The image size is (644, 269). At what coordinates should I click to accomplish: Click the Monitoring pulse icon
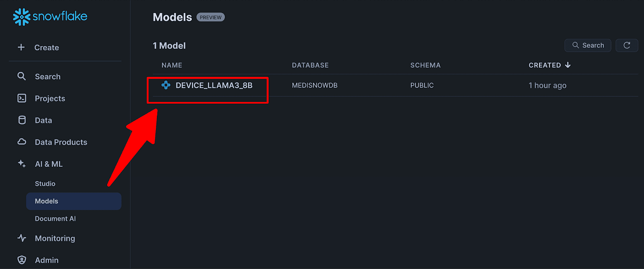pyautogui.click(x=22, y=238)
